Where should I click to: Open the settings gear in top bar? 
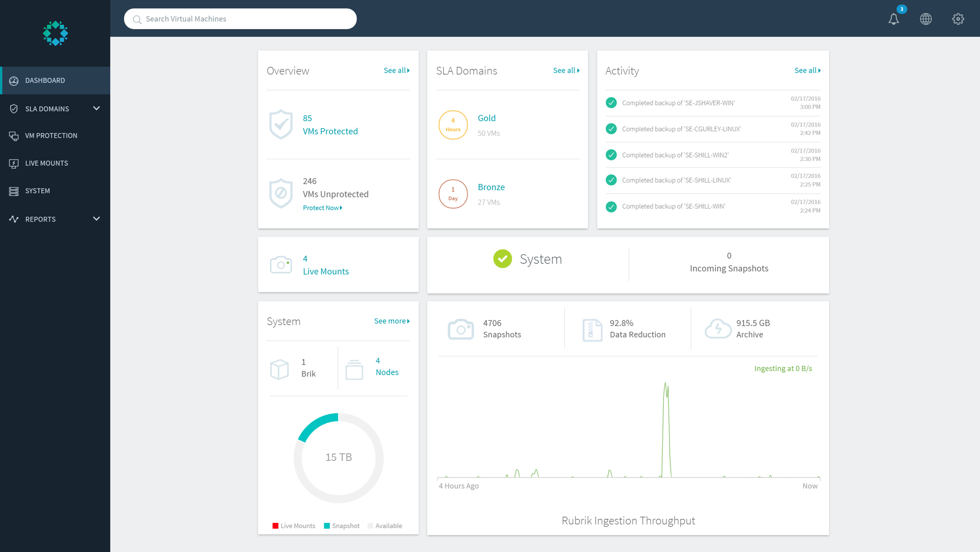pyautogui.click(x=958, y=19)
